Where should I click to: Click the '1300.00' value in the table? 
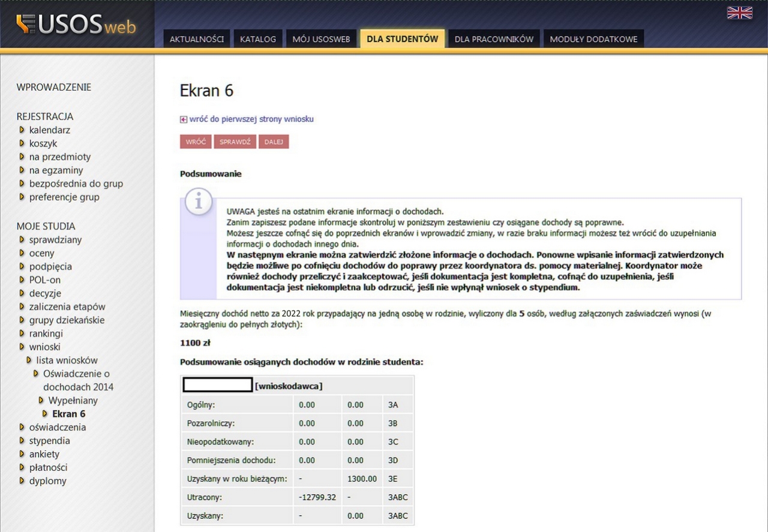coord(362,479)
